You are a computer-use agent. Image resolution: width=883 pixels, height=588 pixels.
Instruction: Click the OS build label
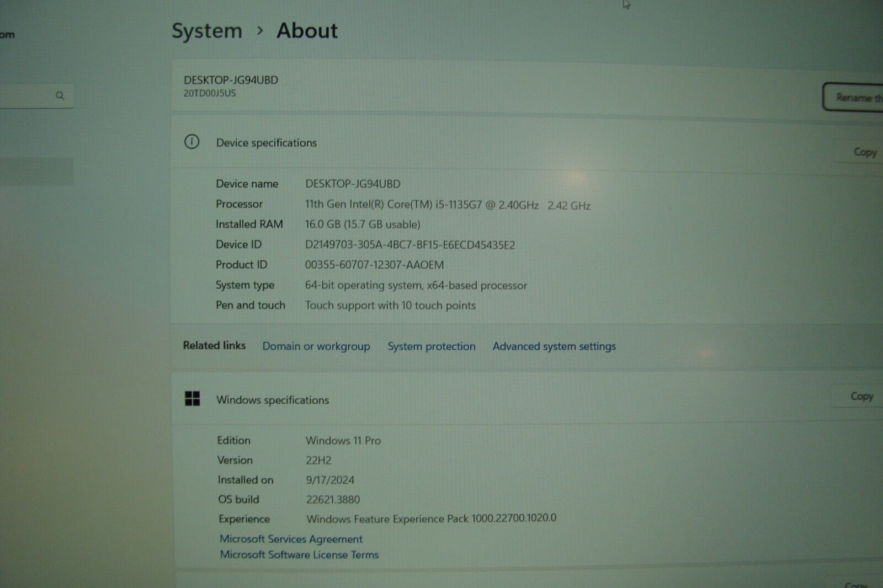click(x=238, y=499)
